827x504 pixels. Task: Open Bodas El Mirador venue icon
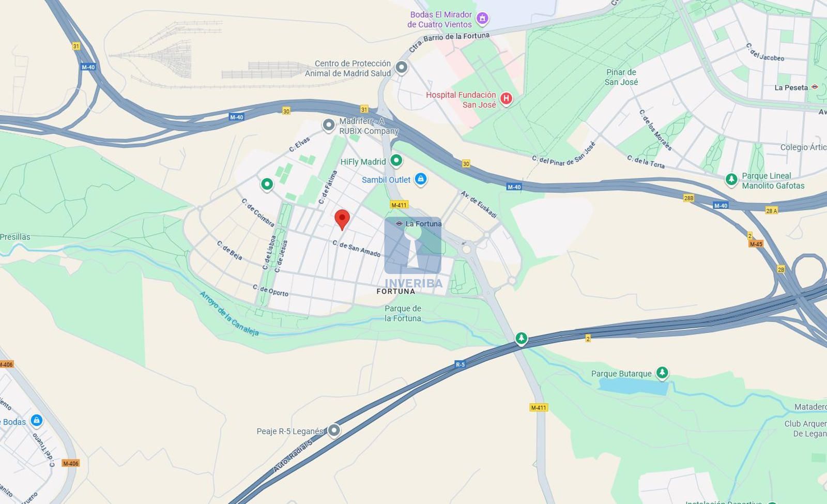(482, 19)
